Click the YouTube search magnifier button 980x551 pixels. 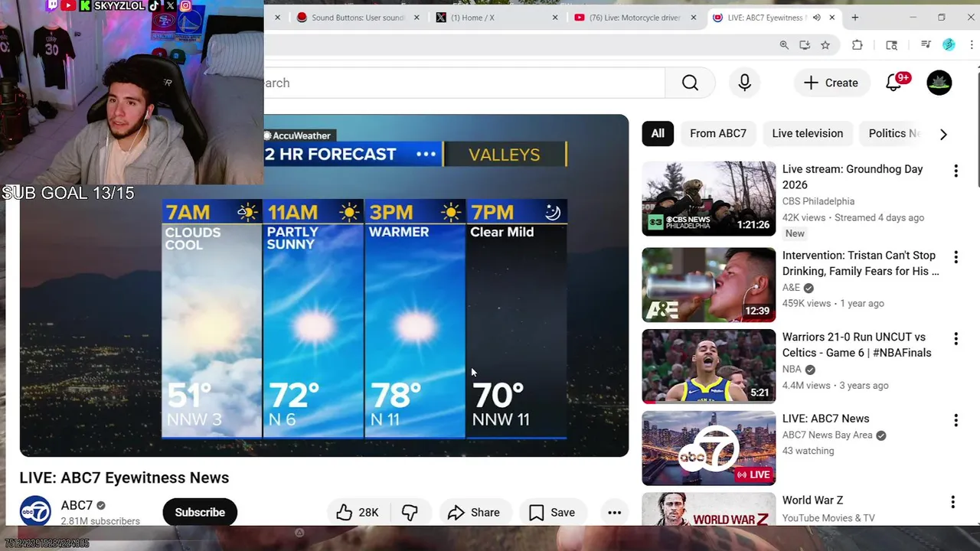pyautogui.click(x=690, y=83)
